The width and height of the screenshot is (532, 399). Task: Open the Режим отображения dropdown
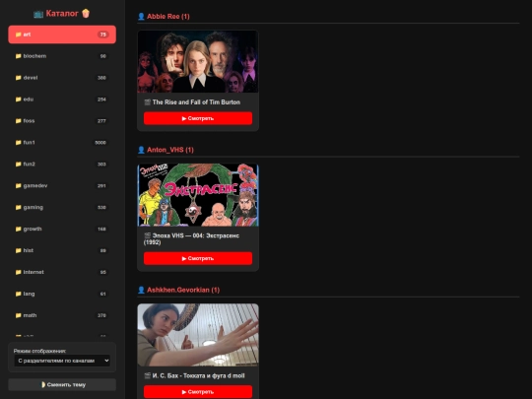(62, 361)
